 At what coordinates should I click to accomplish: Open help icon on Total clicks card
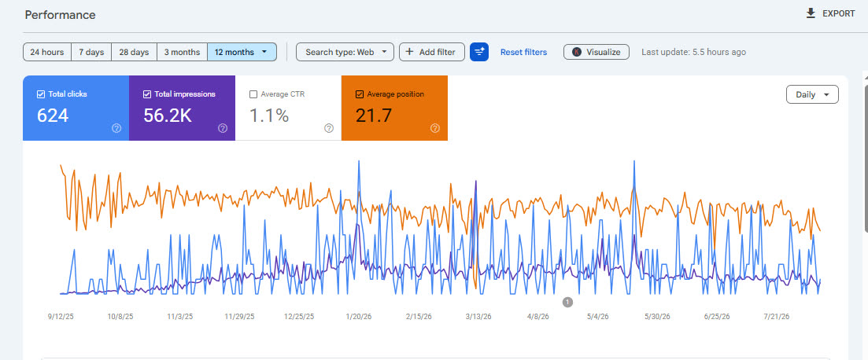pos(116,128)
